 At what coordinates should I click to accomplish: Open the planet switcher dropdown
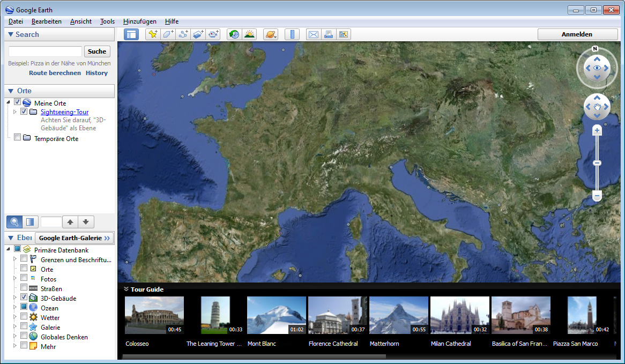point(271,34)
